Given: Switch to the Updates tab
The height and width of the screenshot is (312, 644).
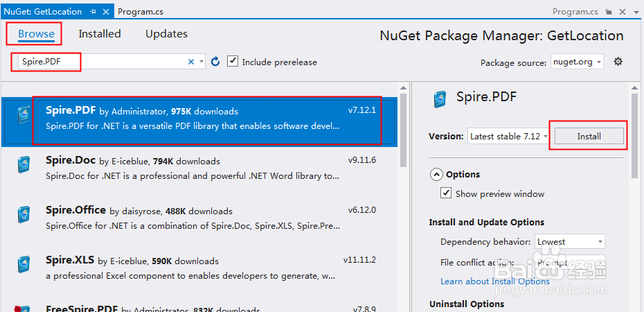Looking at the screenshot, I should click(166, 34).
